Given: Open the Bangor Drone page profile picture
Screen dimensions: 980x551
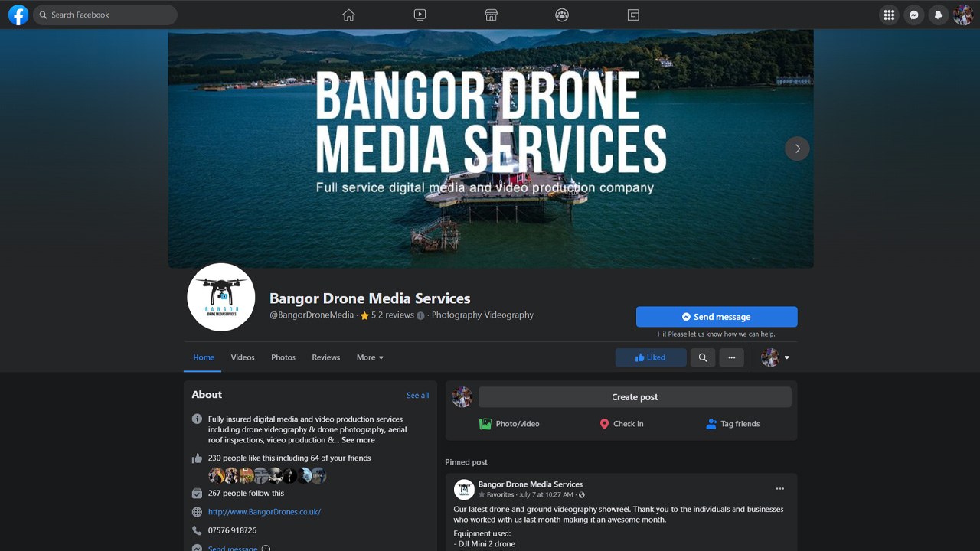Looking at the screenshot, I should coord(221,297).
